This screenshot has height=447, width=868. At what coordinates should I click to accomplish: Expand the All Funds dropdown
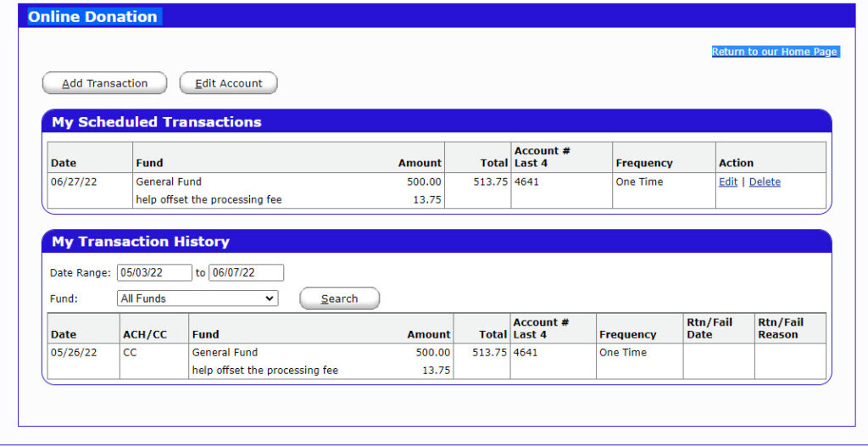coord(198,299)
